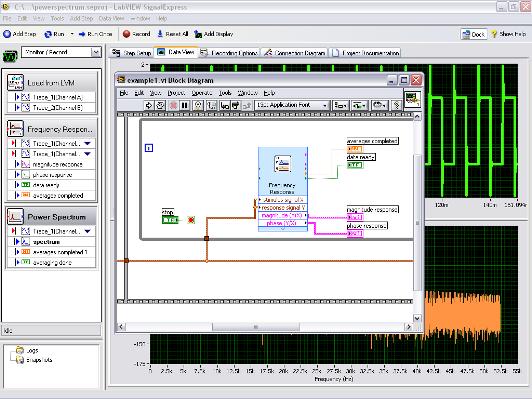Click the VI icon pane at top-right of block diagram

[413, 99]
